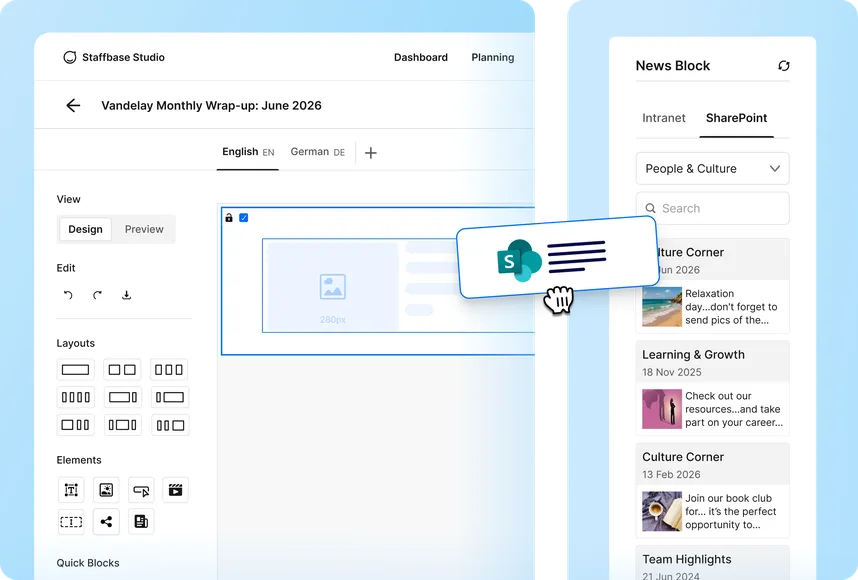This screenshot has width=858, height=580.
Task: Click the Quick Blocks heading
Action: point(88,563)
